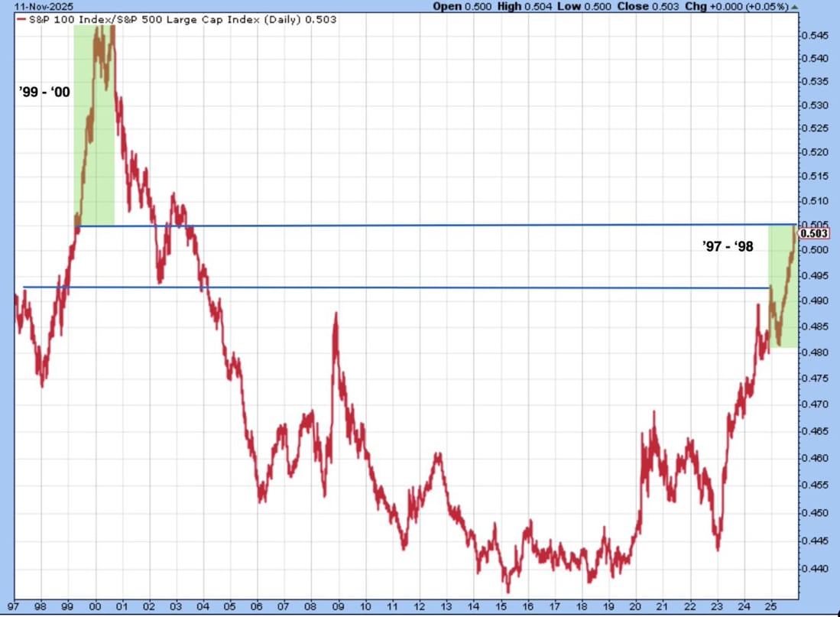Click the '97 - '98 annotation text

(727, 246)
